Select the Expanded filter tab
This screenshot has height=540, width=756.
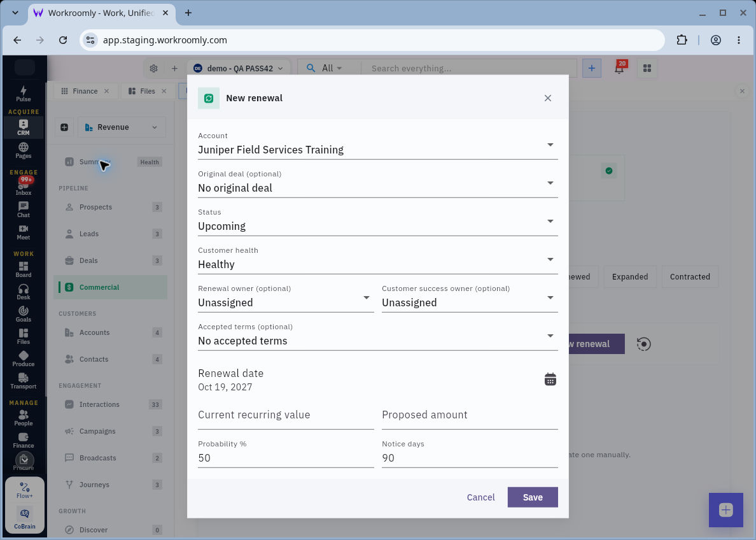(629, 276)
